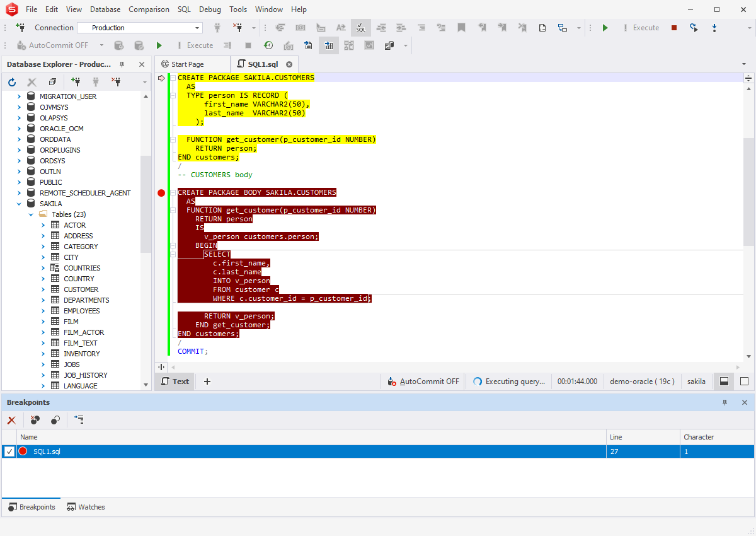Screen dimensions: 756x536
Task: Open the Connection dropdown showing Production
Action: [x=197, y=28]
